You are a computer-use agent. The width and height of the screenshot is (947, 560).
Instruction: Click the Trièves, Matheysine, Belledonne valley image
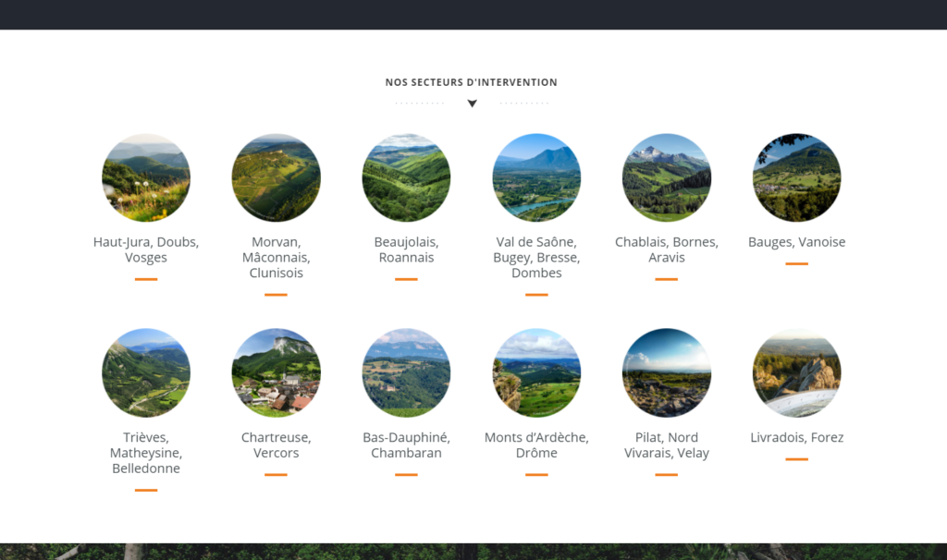[x=146, y=372]
